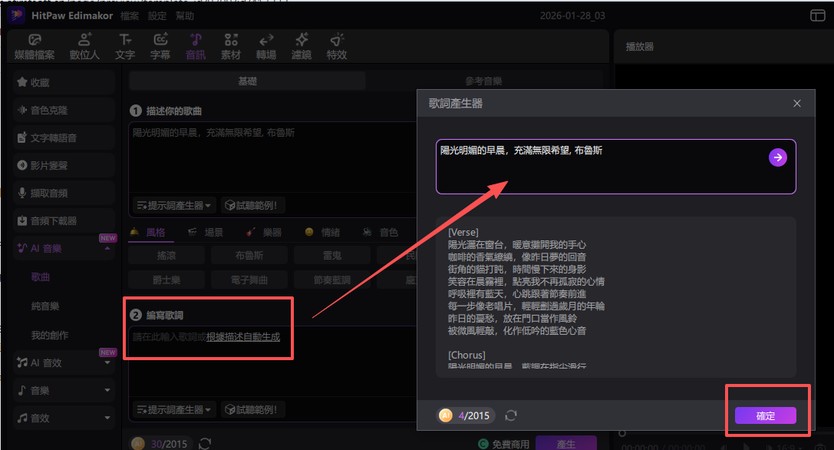Switch to the 參考音樂 tab
Image resolution: width=834 pixels, height=450 pixels.
pos(483,81)
